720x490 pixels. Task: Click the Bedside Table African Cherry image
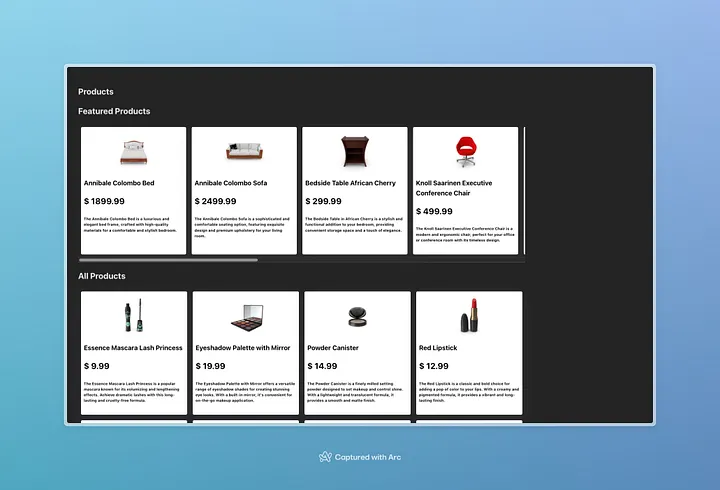click(355, 151)
